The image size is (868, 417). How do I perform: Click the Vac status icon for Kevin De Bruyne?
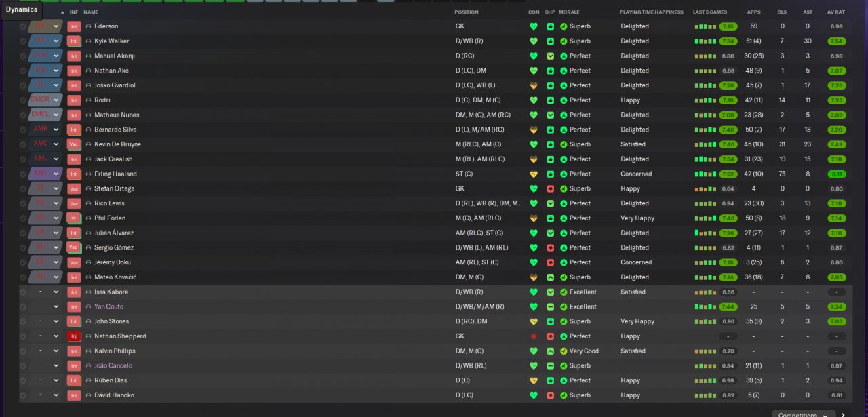(x=74, y=144)
